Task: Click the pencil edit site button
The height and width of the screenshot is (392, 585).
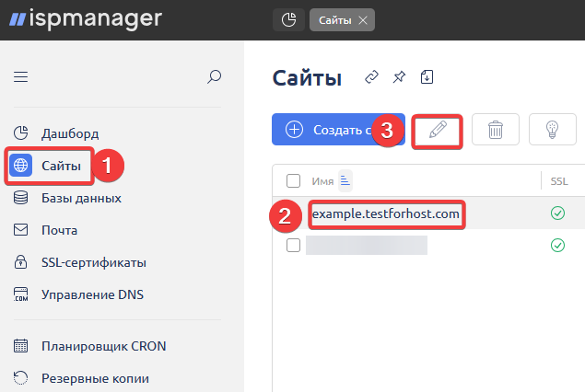Action: [438, 130]
